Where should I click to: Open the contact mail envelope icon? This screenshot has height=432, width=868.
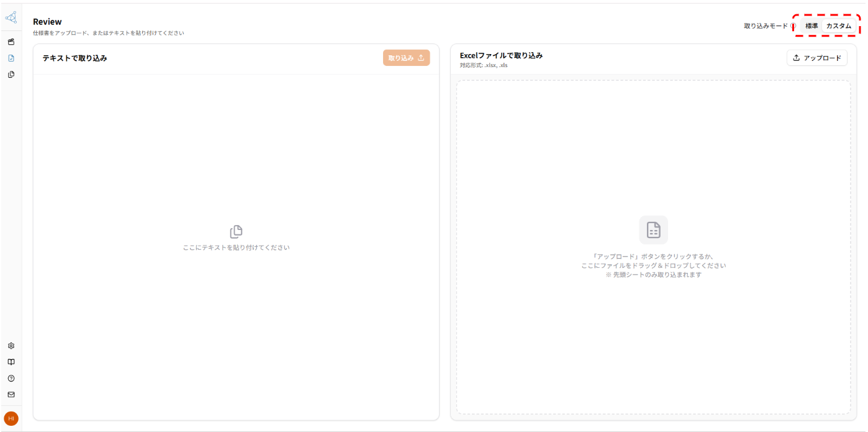[11, 394]
